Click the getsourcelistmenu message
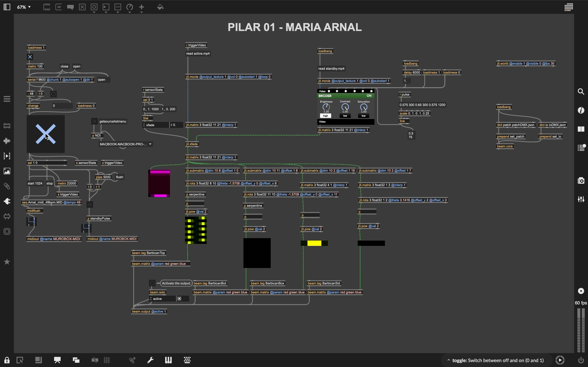 click(x=113, y=121)
